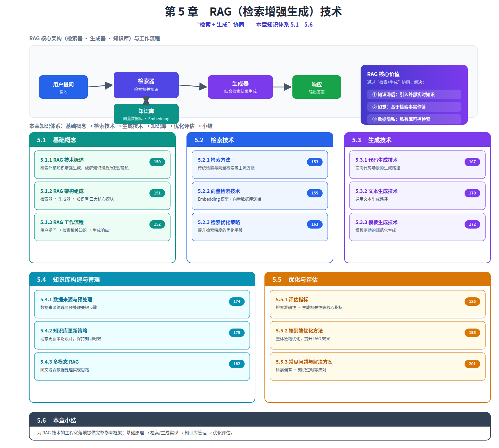Screen dimensions: 499x448
Task: Open the 5.1.3 RAG 工作流程 card
Action: click(102, 227)
